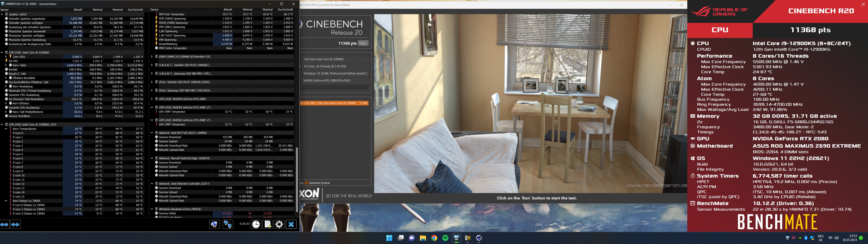This screenshot has width=868, height=244.
Task: Open Windows Start menu on taskbar
Action: 389,238
